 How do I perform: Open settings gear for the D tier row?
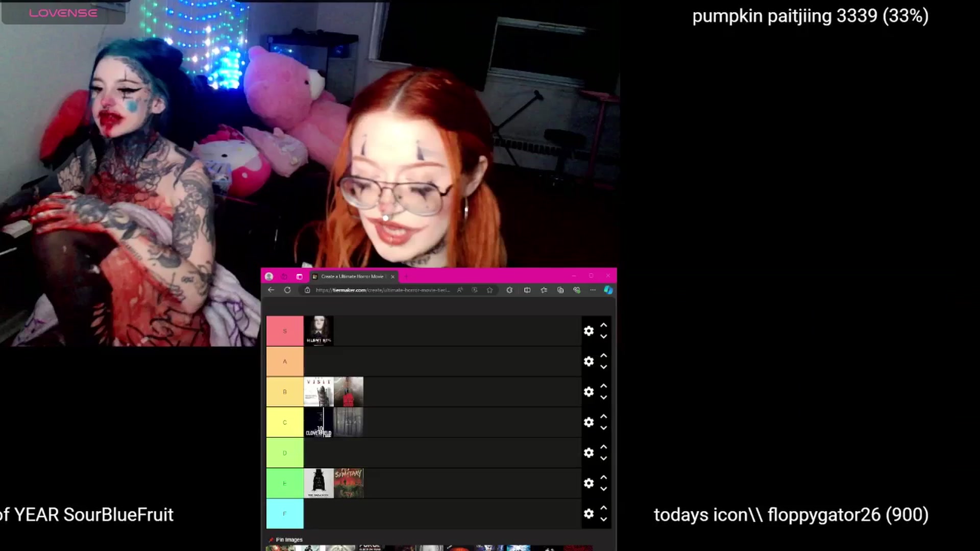coord(589,453)
